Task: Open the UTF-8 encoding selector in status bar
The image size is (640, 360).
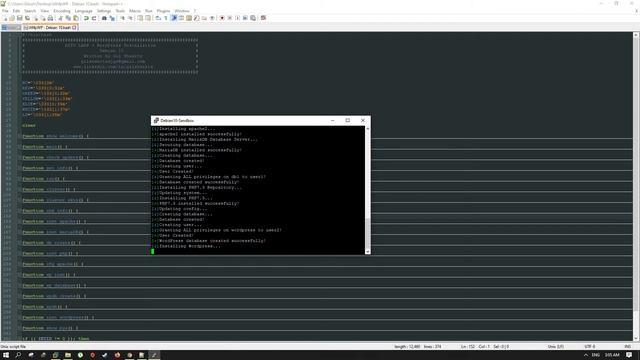Action: 590,347
